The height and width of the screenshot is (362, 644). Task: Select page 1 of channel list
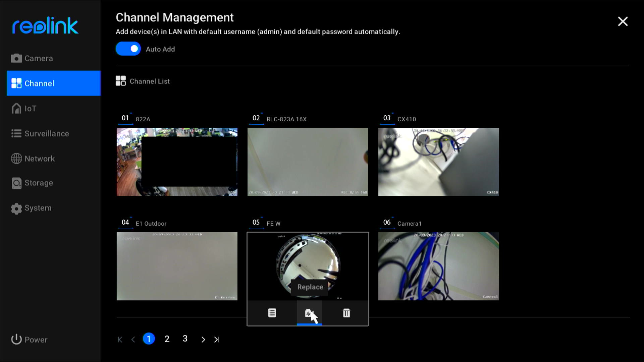[x=149, y=339]
